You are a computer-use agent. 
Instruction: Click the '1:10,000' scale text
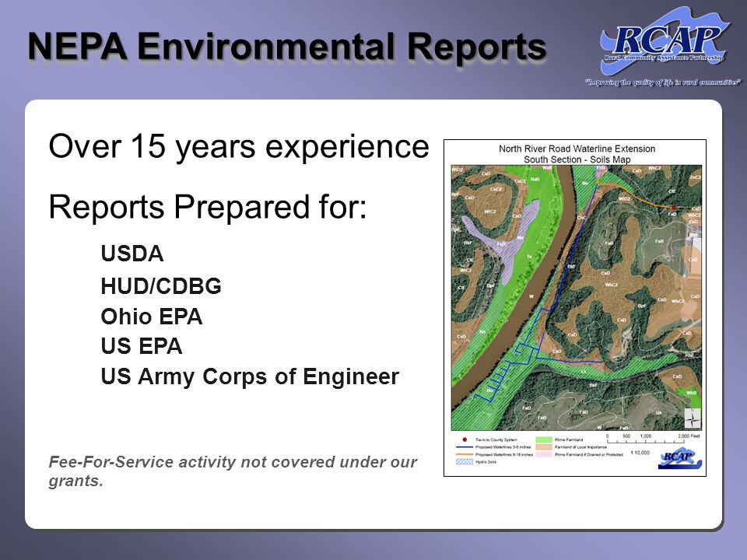pos(640,453)
